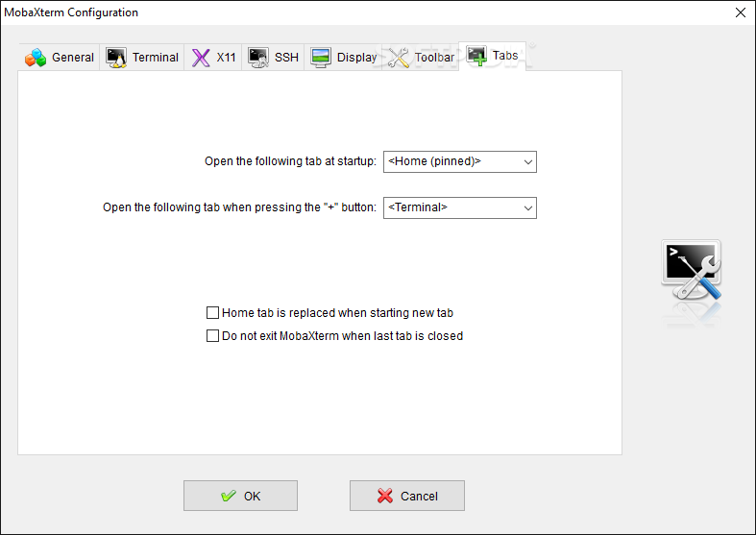Image resolution: width=756 pixels, height=535 pixels.
Task: Click the Toolbar wrench icon
Action: point(399,58)
